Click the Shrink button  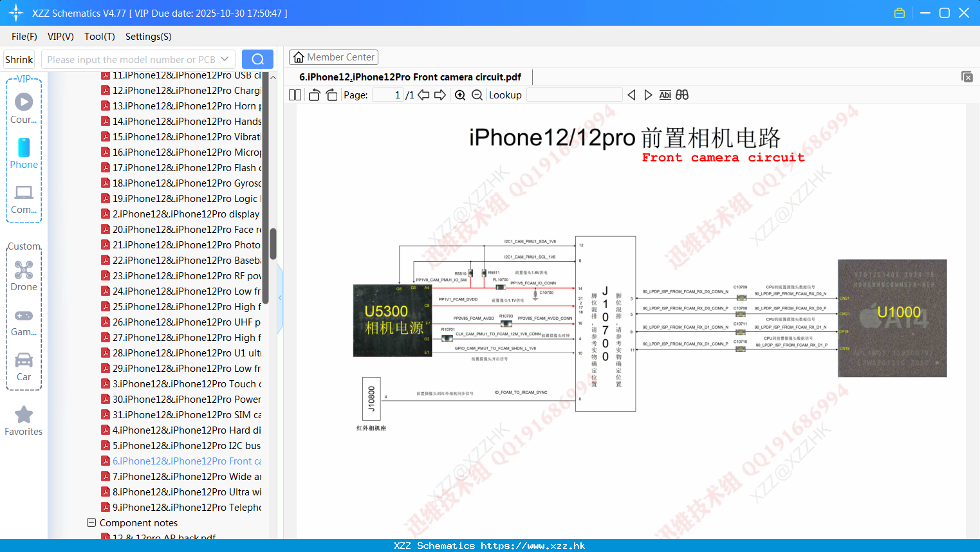19,59
